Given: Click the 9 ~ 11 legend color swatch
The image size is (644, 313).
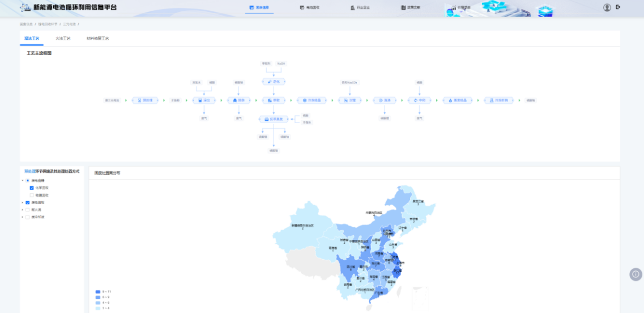Looking at the screenshot, I should pyautogui.click(x=98, y=291).
